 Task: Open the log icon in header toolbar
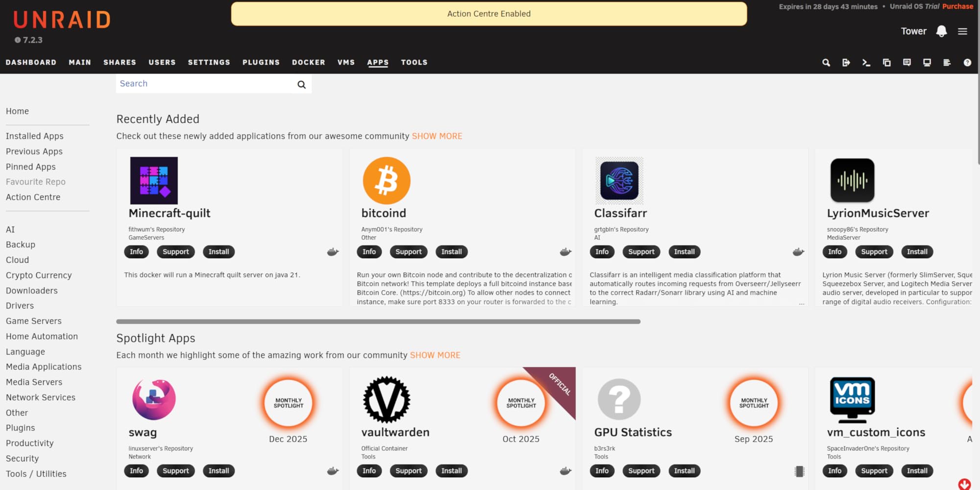947,63
